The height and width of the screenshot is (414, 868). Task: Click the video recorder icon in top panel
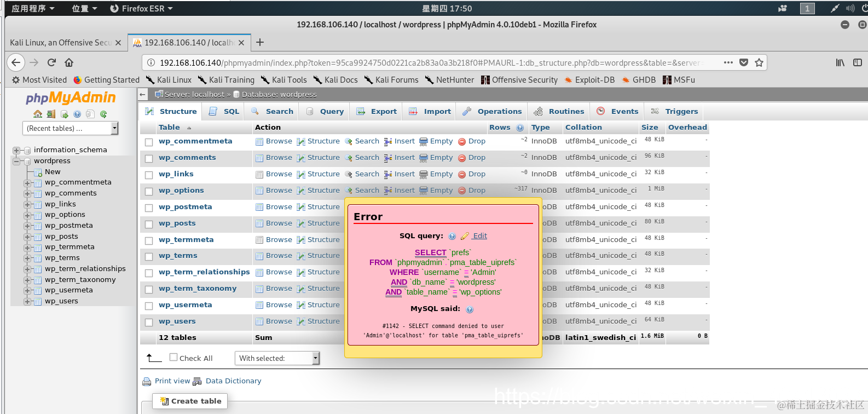click(x=783, y=8)
